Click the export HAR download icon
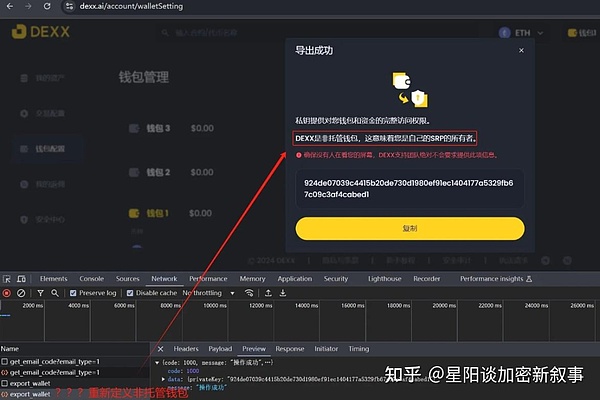Viewport: 600px width, 400px height. [x=283, y=293]
